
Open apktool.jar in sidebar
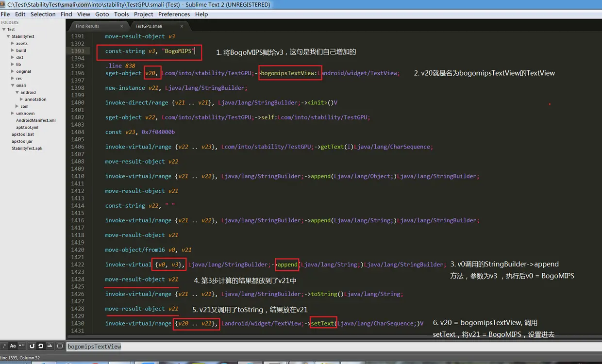tap(22, 141)
